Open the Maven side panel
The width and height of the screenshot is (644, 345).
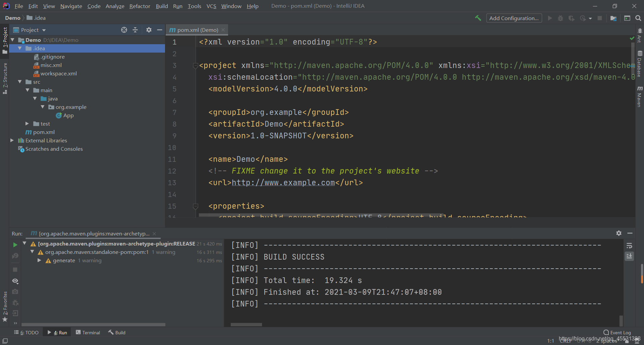[640, 96]
